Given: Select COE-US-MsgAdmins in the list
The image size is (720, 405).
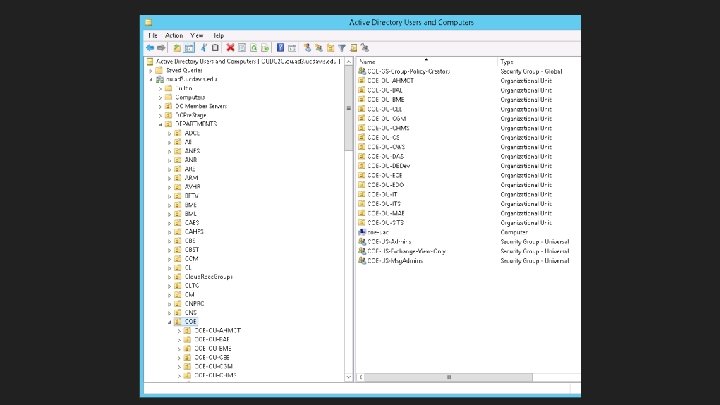Looking at the screenshot, I should 395,260.
